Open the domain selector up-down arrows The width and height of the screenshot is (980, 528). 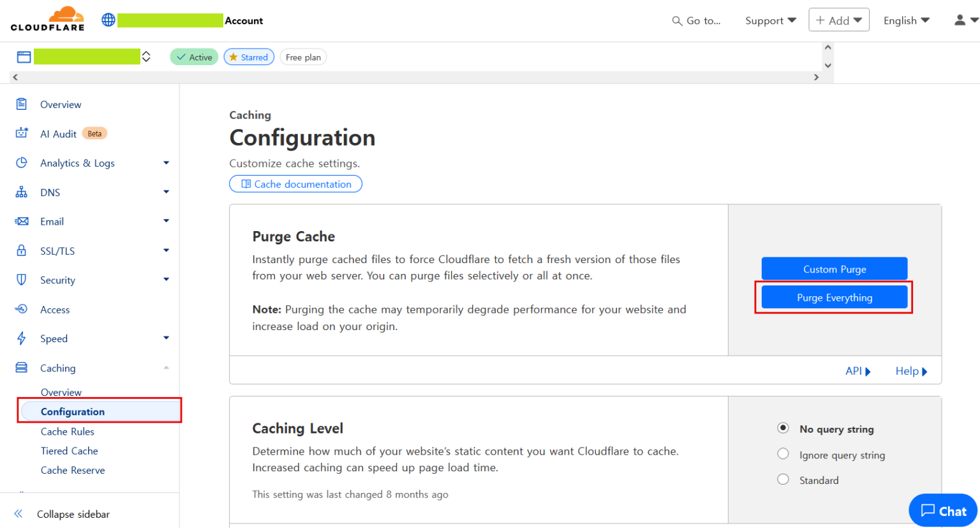pos(146,57)
